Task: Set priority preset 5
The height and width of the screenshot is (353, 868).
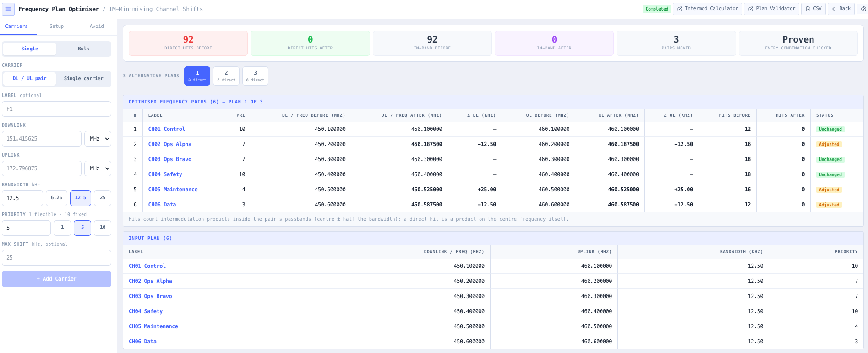Action: pos(82,228)
